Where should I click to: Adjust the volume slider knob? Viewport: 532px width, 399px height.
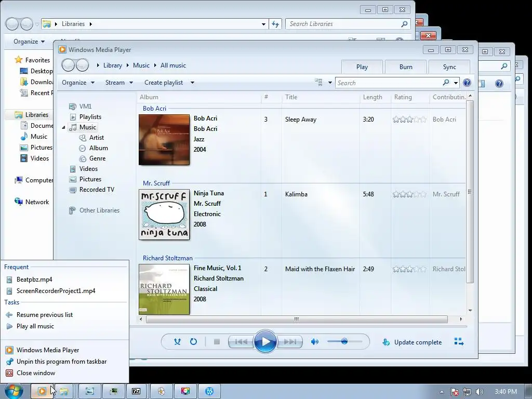tap(344, 341)
